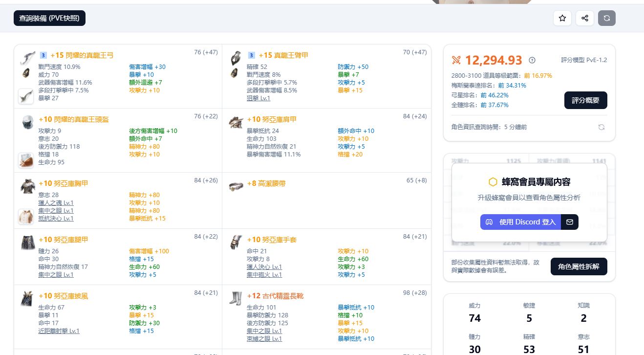This screenshot has width=644, height=355.
Task: Click the 真龍王弓 bow weapon icon
Action: [x=27, y=57]
